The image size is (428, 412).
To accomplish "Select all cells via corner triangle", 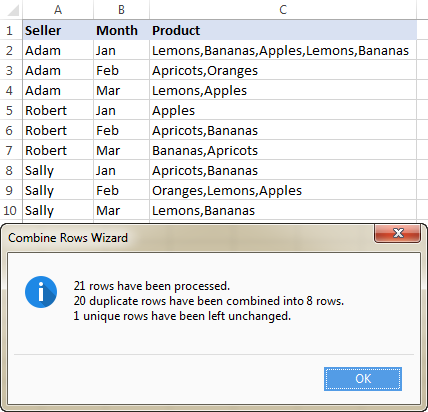I will tap(12, 10).
